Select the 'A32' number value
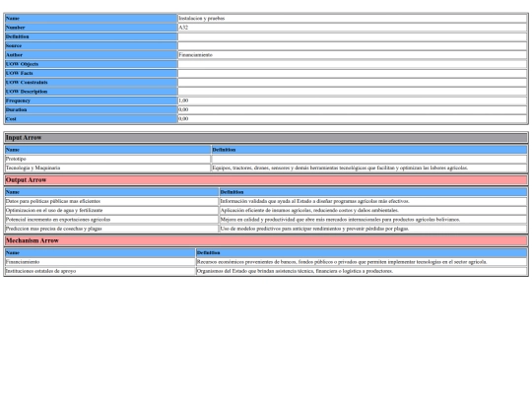This screenshot has height=399, width=532. [x=183, y=28]
